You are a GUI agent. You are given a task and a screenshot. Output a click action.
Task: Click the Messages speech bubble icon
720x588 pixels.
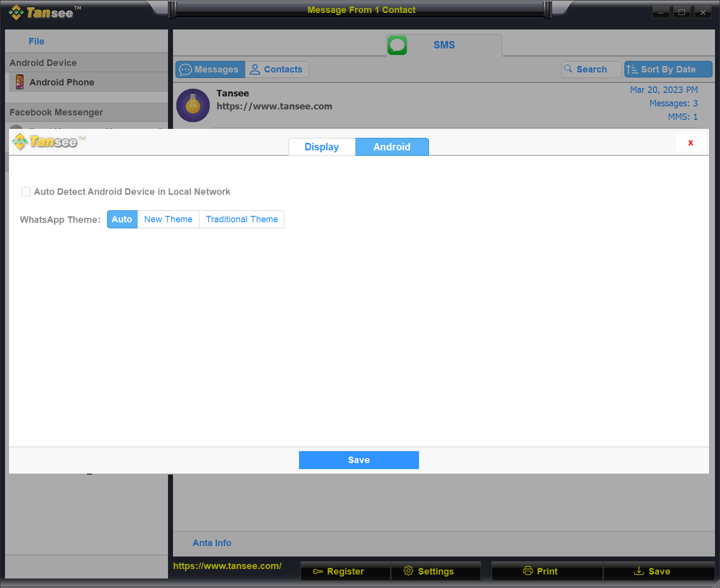tap(185, 69)
